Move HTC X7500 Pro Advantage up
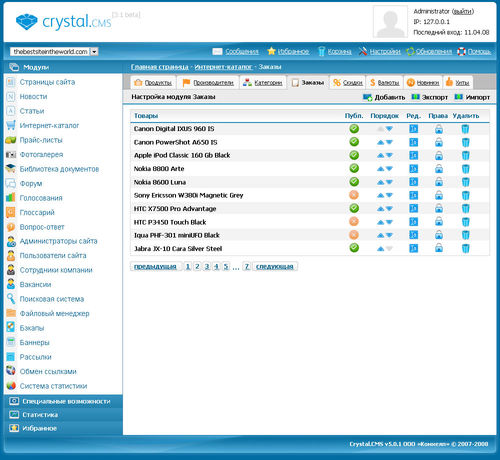Screen dimensions: 500x460 380,209
